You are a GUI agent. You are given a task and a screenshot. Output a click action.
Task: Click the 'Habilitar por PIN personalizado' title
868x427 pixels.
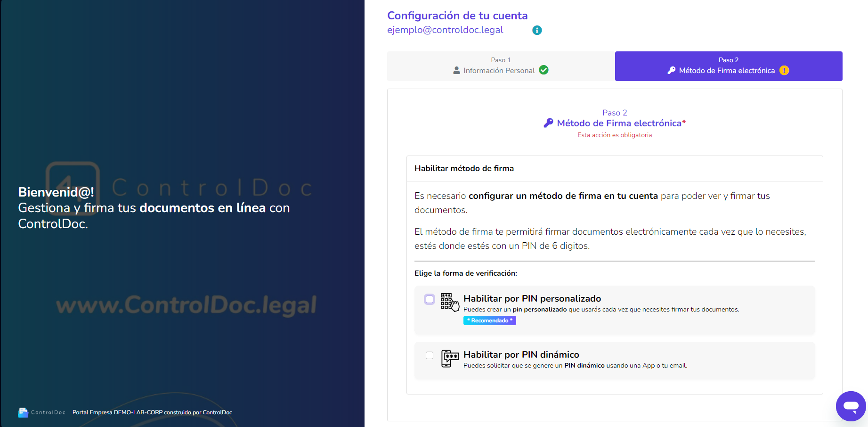(x=532, y=298)
